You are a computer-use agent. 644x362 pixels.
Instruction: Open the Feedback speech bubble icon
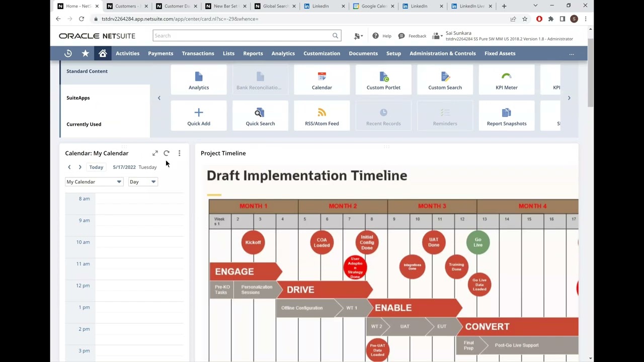point(401,36)
